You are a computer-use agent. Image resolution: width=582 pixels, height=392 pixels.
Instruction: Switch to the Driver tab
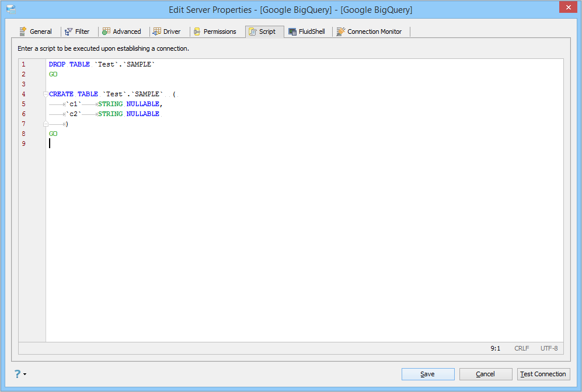[167, 32]
